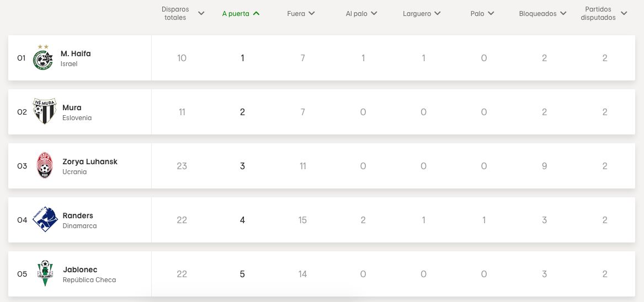
Task: Click the NS Mura club crest
Action: [44, 111]
